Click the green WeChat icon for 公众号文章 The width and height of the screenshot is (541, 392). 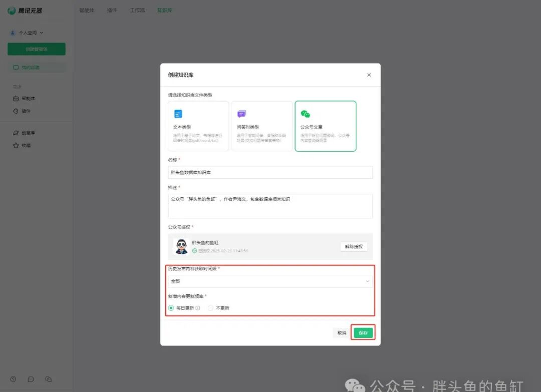[x=306, y=114]
